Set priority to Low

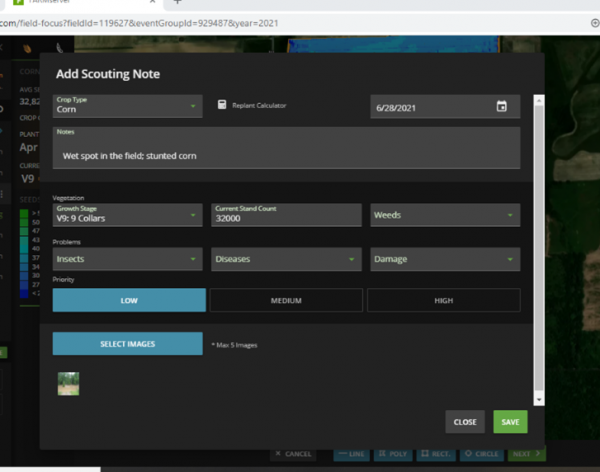click(x=129, y=300)
